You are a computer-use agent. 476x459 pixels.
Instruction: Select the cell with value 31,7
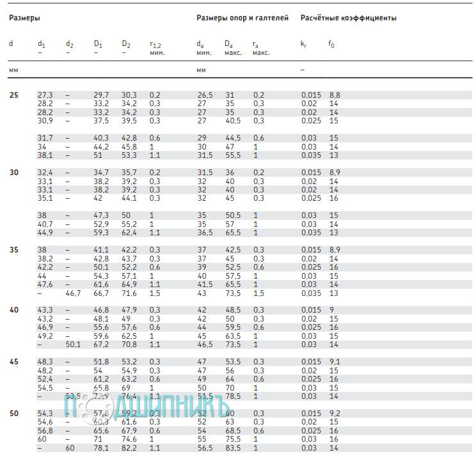pos(45,138)
